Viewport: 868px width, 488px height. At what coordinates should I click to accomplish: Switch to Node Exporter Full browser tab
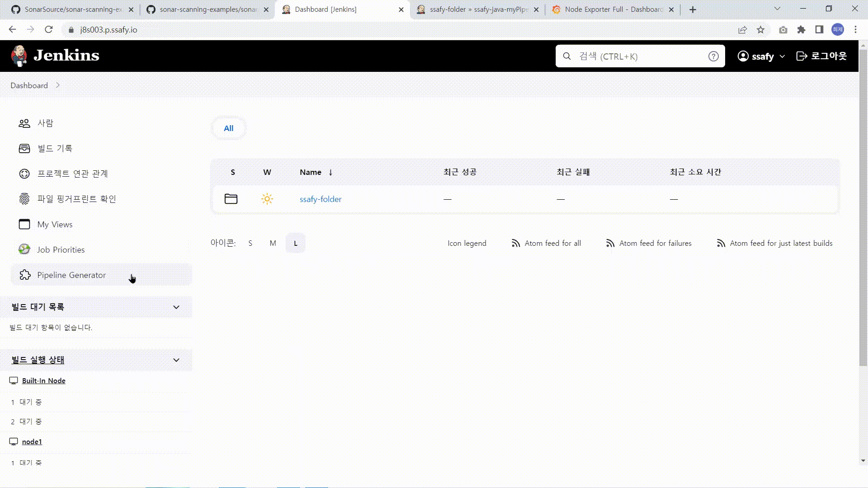point(613,9)
